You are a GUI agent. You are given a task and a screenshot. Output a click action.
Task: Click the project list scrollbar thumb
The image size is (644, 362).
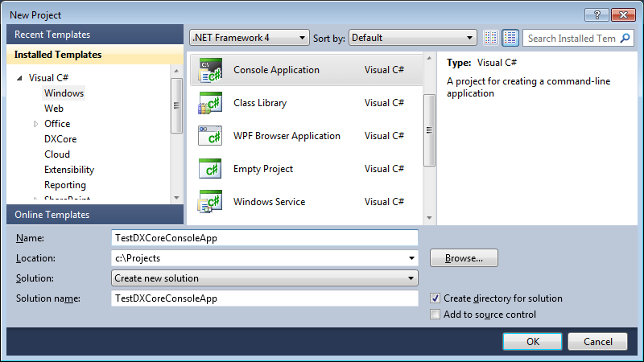[429, 130]
